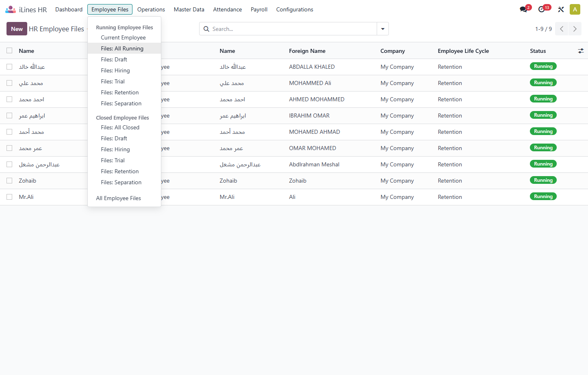Check the row for Zohaib

click(9, 181)
